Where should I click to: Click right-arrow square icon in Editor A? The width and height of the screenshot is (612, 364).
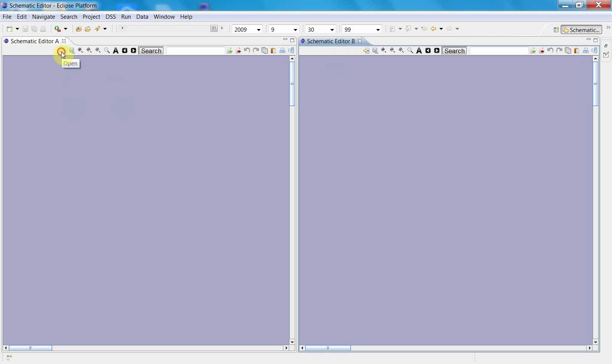(x=133, y=50)
